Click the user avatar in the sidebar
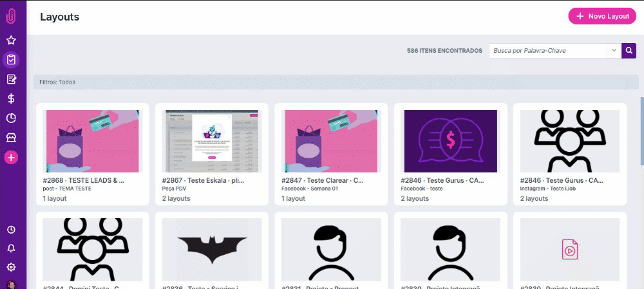This screenshot has width=644, height=289. coord(11,284)
